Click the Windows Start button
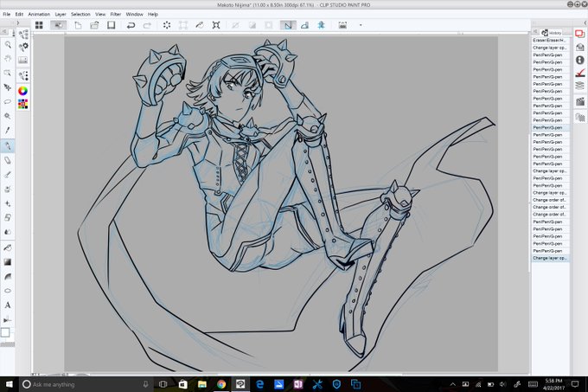The width and height of the screenshot is (588, 392). (9, 384)
